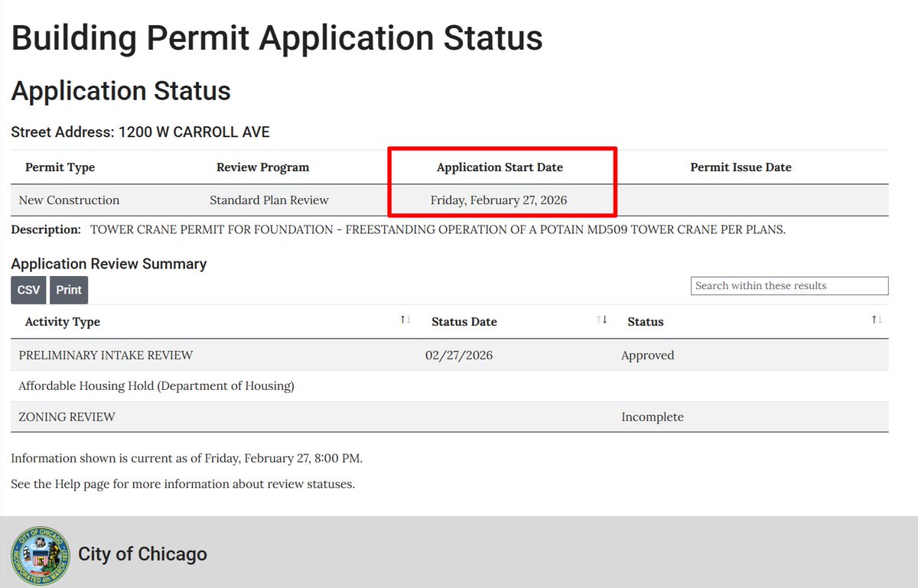The image size is (918, 588).
Task: Click the CSV export button
Action: click(x=28, y=291)
